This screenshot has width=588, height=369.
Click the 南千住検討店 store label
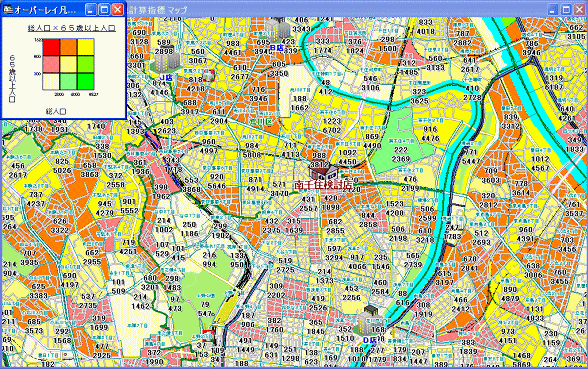[323, 184]
